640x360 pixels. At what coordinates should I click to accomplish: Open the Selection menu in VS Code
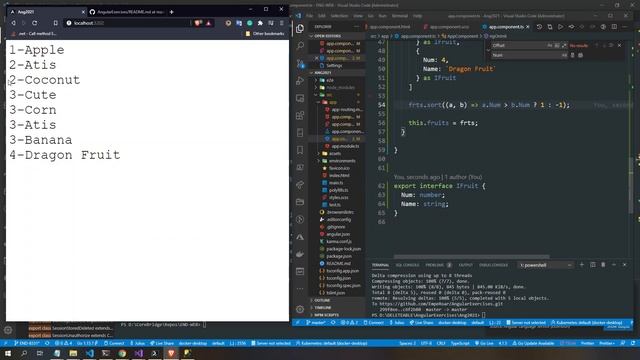pos(339,16)
